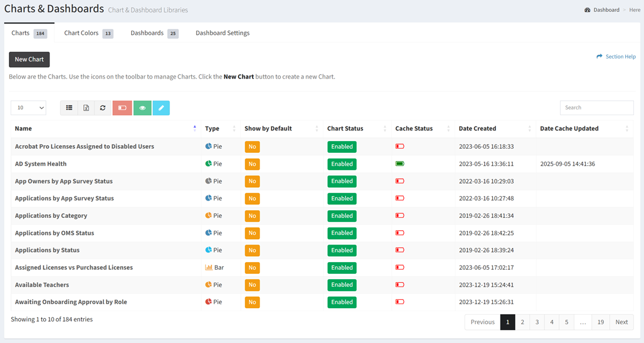This screenshot has width=644, height=343.
Task: Sort table by Cache Status column
Action: pos(423,129)
